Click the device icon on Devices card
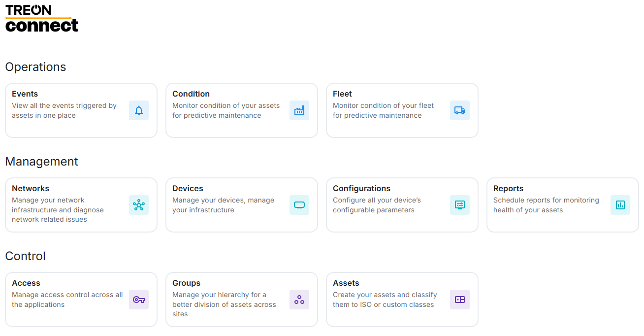Screen dimensions: 644x336 [x=299, y=205]
